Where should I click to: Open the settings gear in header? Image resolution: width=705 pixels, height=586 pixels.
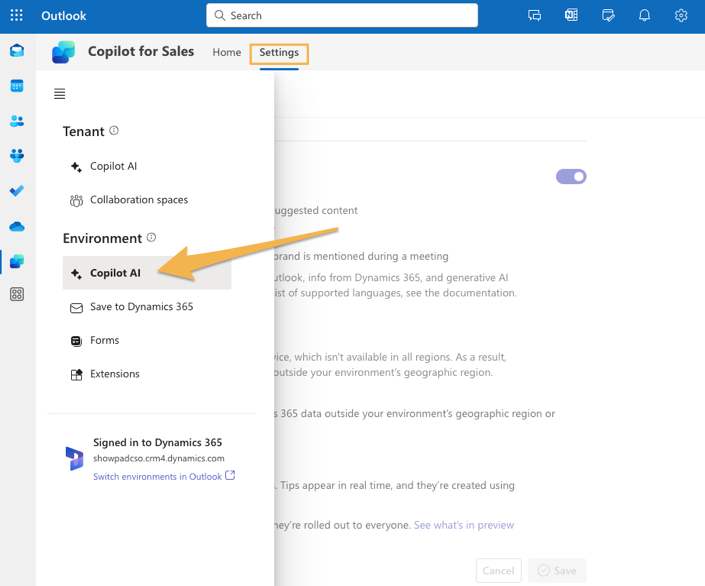(681, 15)
